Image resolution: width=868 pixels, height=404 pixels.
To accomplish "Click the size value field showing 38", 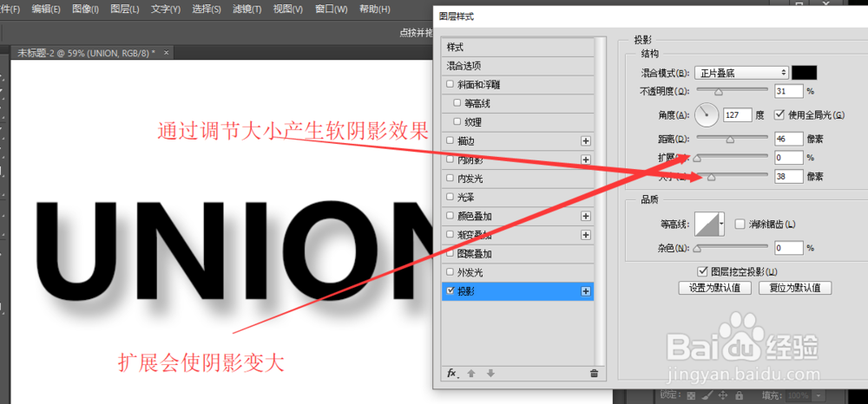I will pos(789,176).
